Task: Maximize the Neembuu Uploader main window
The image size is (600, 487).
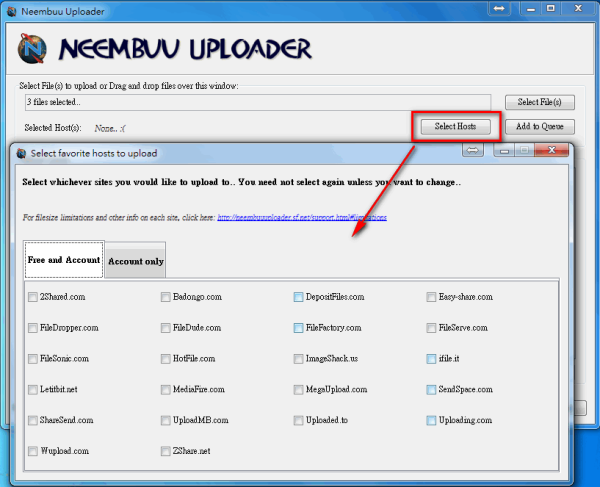Action: [x=551, y=8]
